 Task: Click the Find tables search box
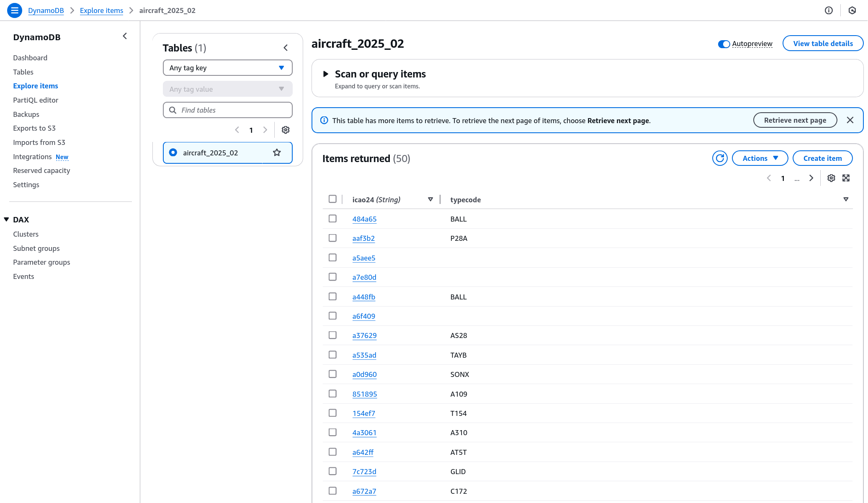(227, 110)
